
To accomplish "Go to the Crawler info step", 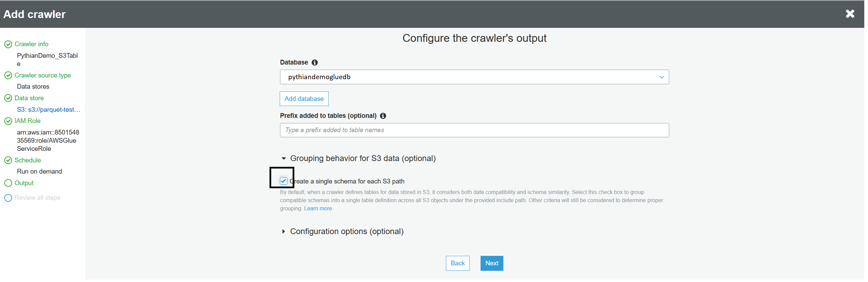I will pyautogui.click(x=31, y=44).
